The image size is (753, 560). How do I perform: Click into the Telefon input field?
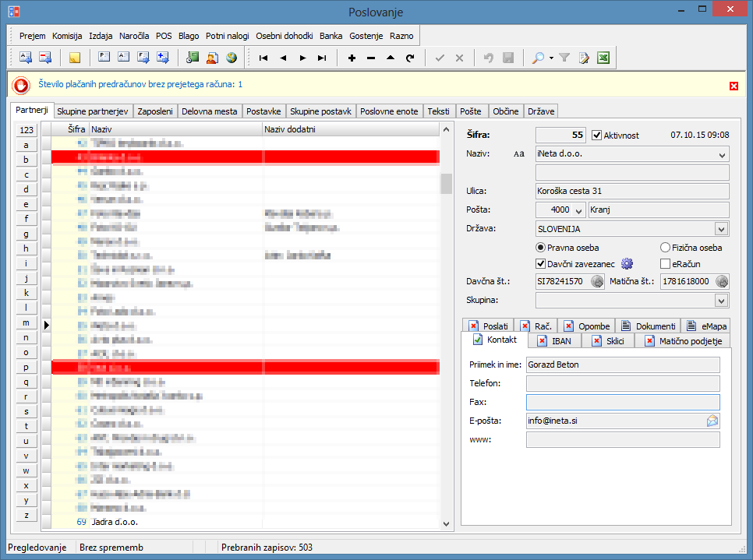pyautogui.click(x=623, y=383)
